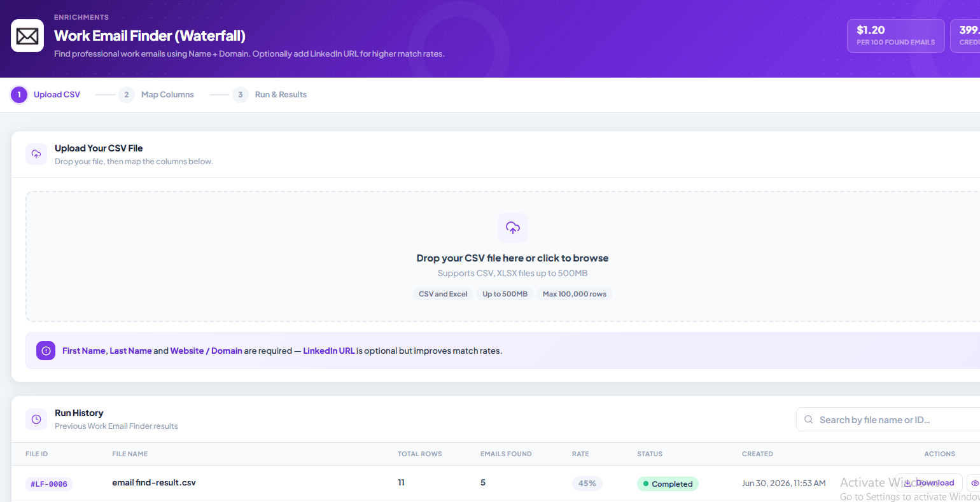This screenshot has height=502, width=980.
Task: Click the TOTAL ROWS column header
Action: coord(420,454)
